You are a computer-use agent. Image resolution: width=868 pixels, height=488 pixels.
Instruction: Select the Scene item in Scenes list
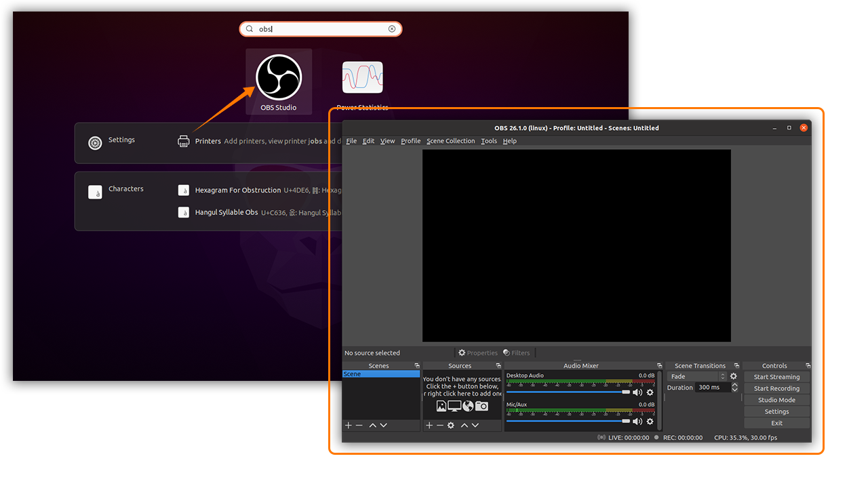[x=381, y=374]
